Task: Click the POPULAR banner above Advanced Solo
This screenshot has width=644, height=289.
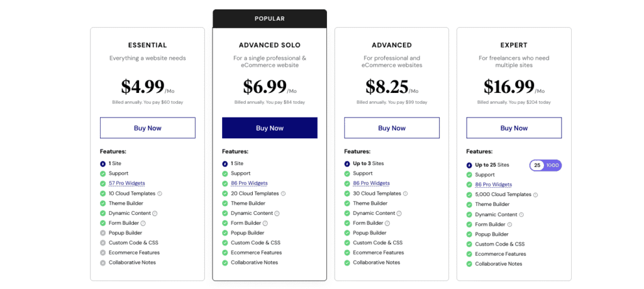Action: [269, 19]
